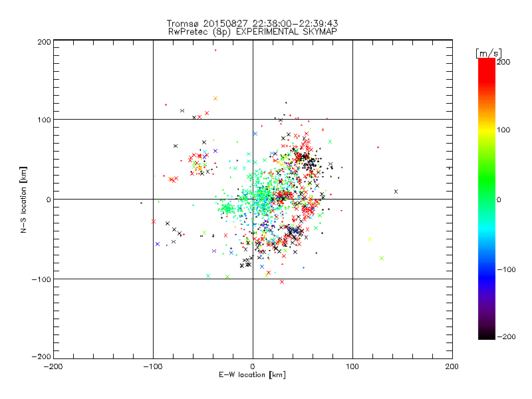This screenshot has width=532, height=399.
Task: Click the x-axis tick label '0'
Action: (x=253, y=366)
